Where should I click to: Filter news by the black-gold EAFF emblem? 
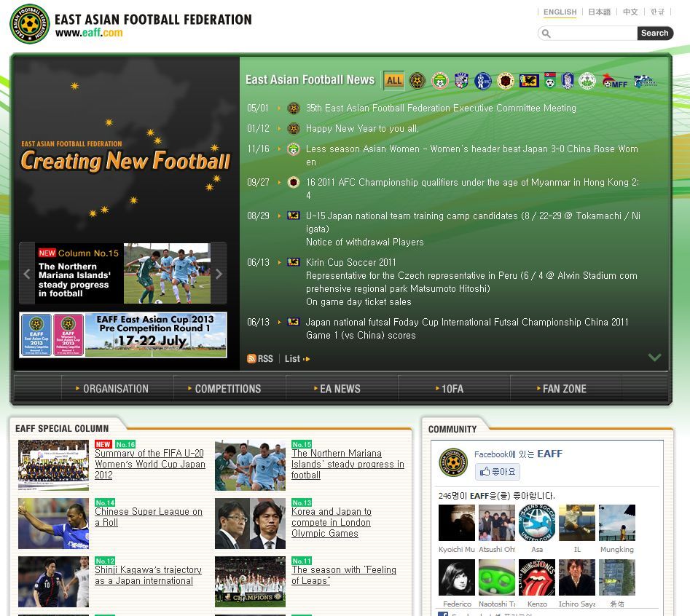coord(417,81)
